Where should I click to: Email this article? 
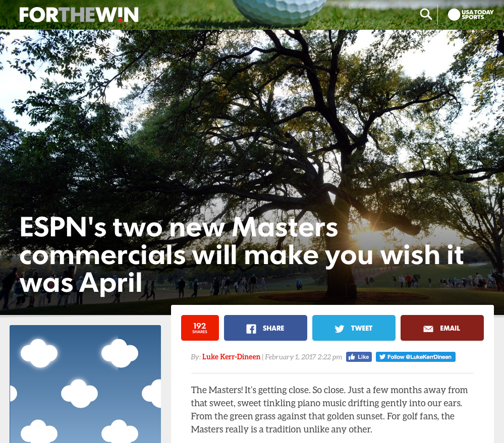pos(442,328)
